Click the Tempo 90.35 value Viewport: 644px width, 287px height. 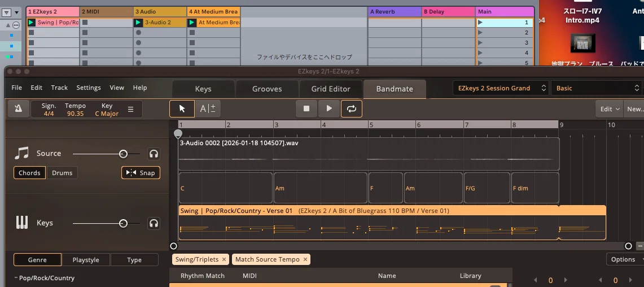[x=75, y=114]
